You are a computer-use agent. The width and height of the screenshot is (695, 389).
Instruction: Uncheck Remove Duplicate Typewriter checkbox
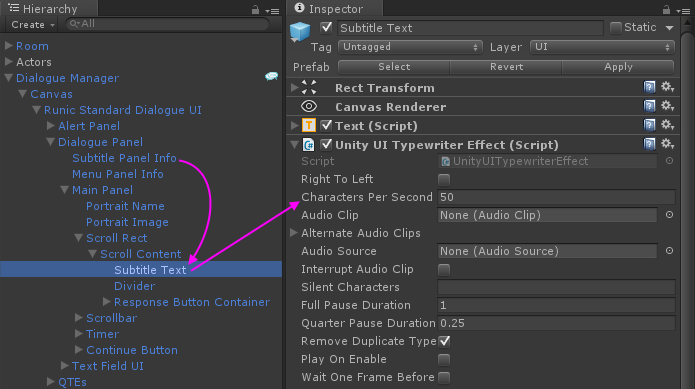point(444,341)
